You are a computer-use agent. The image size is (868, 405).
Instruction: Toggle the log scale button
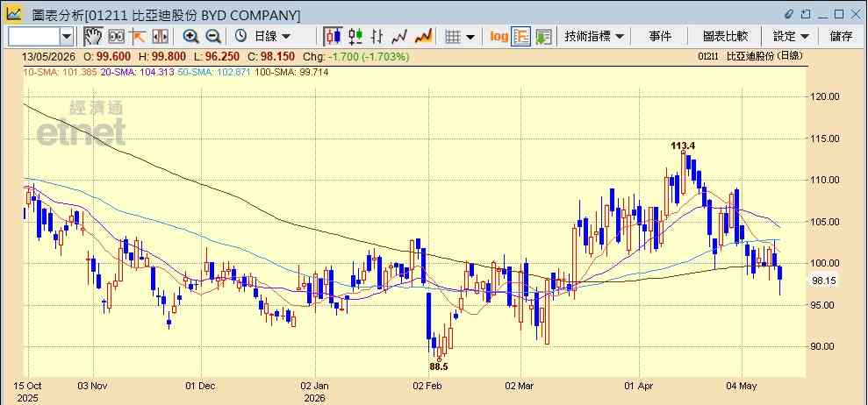point(499,37)
